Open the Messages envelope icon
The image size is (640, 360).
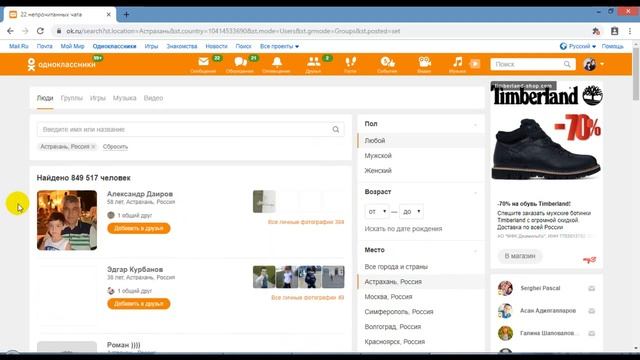click(x=203, y=62)
